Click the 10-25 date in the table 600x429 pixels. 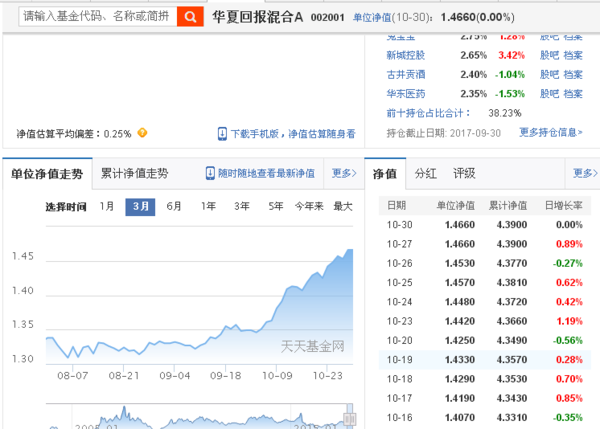(399, 282)
